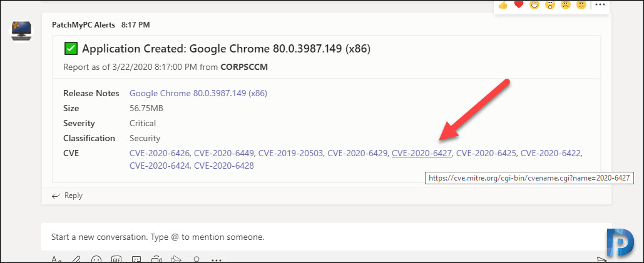Screen dimensions: 644x263
Task: Open the CVE-2020-6426 link
Action: 161,154
